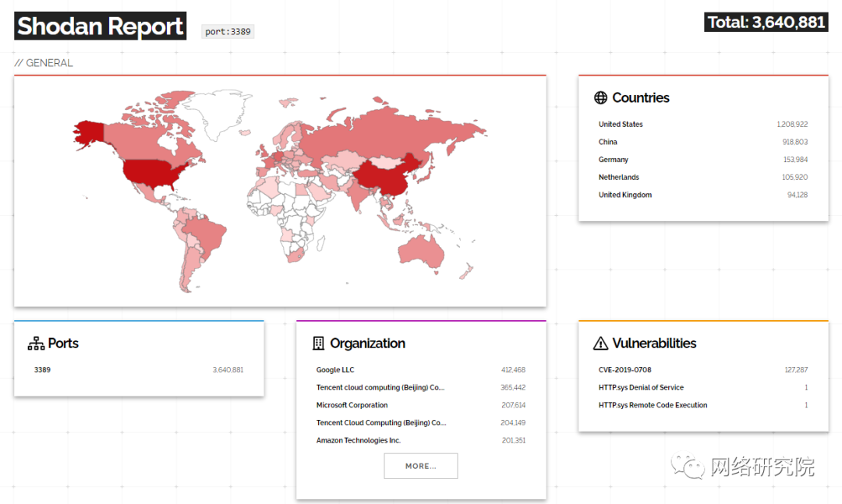Screen dimensions: 842x504
Task: Select China in Countries list
Action: [608, 143]
